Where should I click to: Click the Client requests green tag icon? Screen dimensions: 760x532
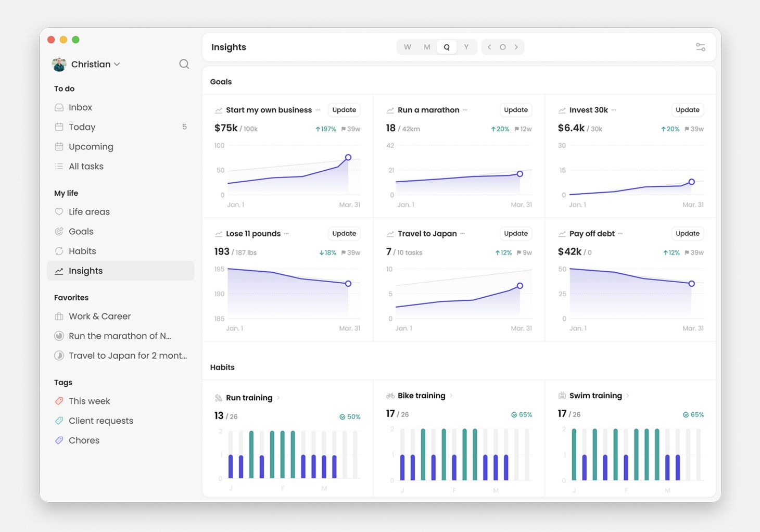point(59,421)
